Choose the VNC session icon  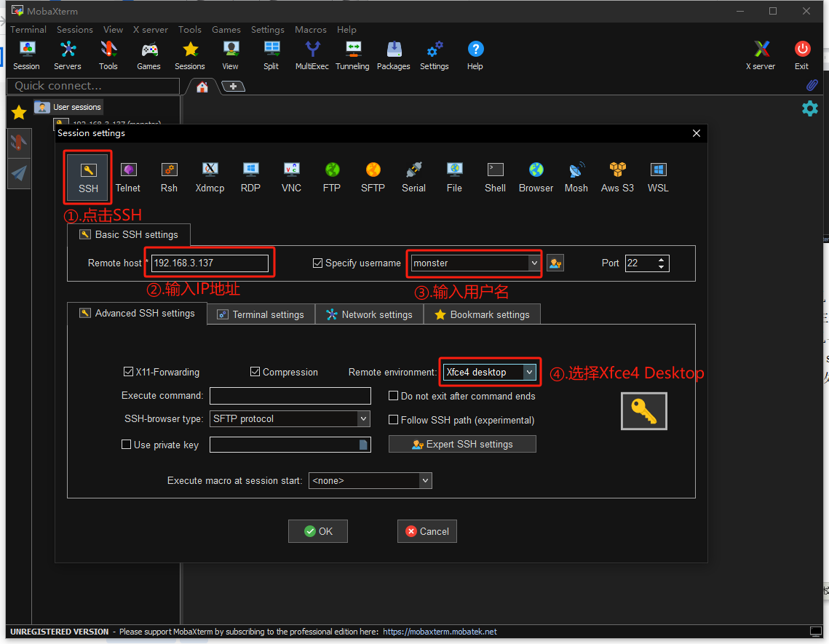(291, 178)
